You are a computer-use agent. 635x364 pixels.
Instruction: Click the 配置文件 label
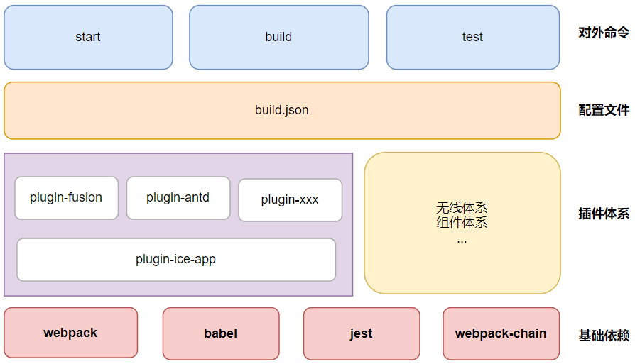click(x=604, y=109)
